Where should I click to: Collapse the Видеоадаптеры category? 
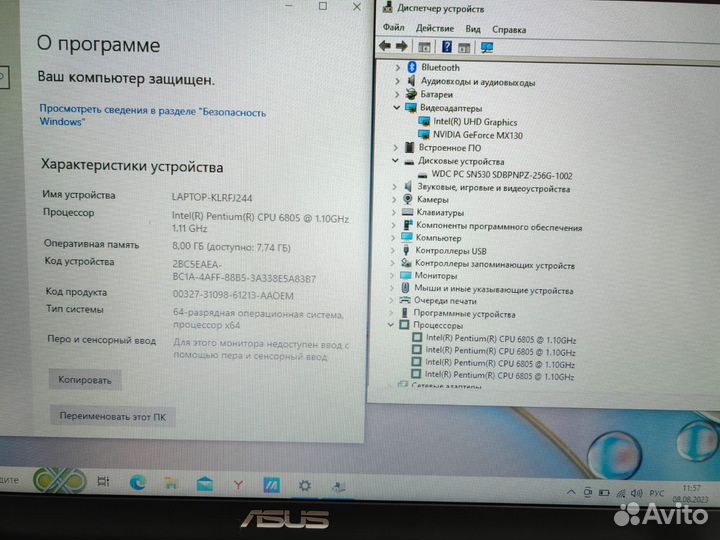[396, 107]
